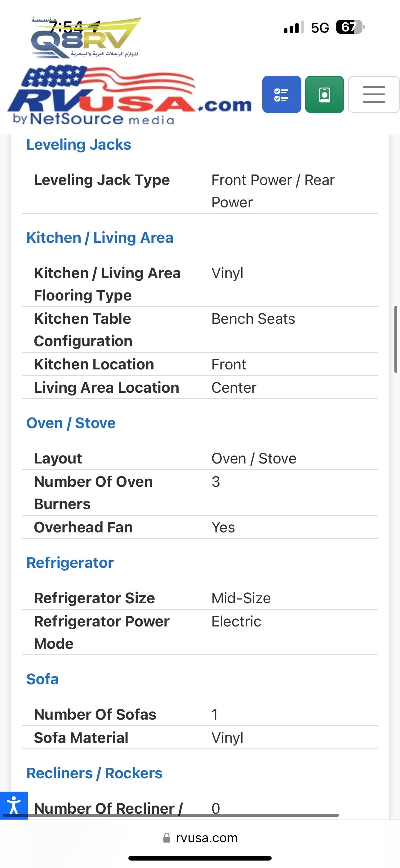Click the horizontal scroll indicator bar

tap(170, 816)
